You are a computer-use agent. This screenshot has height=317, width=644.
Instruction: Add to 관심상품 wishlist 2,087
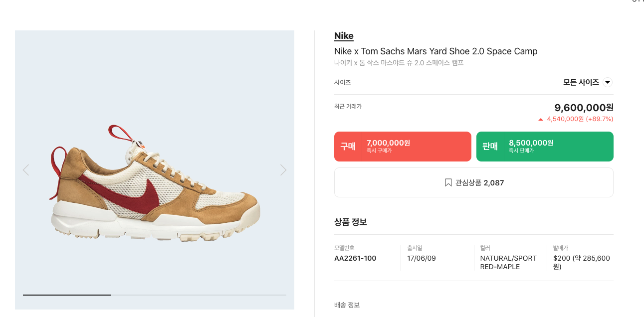tap(474, 182)
